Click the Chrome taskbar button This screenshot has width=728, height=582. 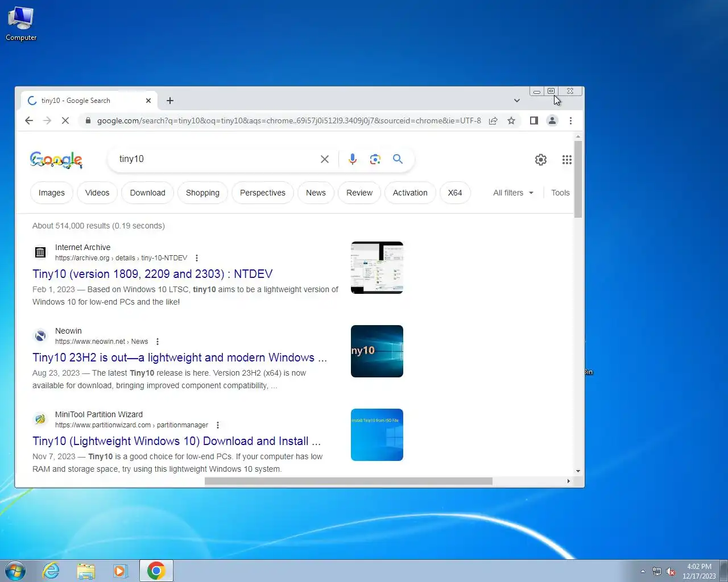point(156,571)
